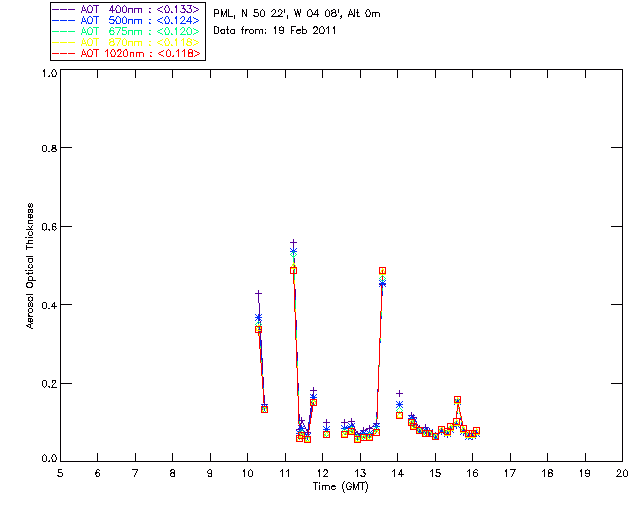The width and height of the screenshot is (640, 512).
Task: Click the 'Time (GMT)' axis title
Action: (340, 486)
